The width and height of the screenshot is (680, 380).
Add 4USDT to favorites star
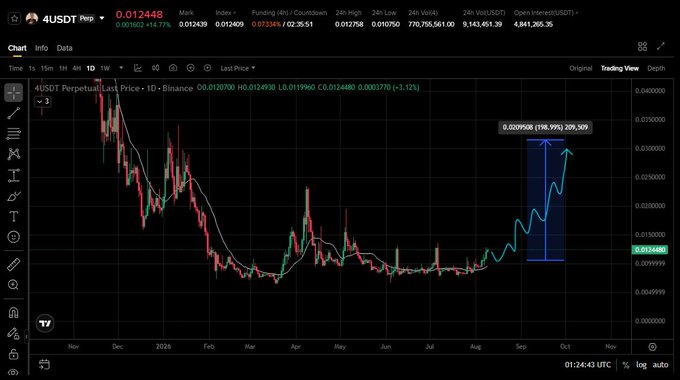14,19
